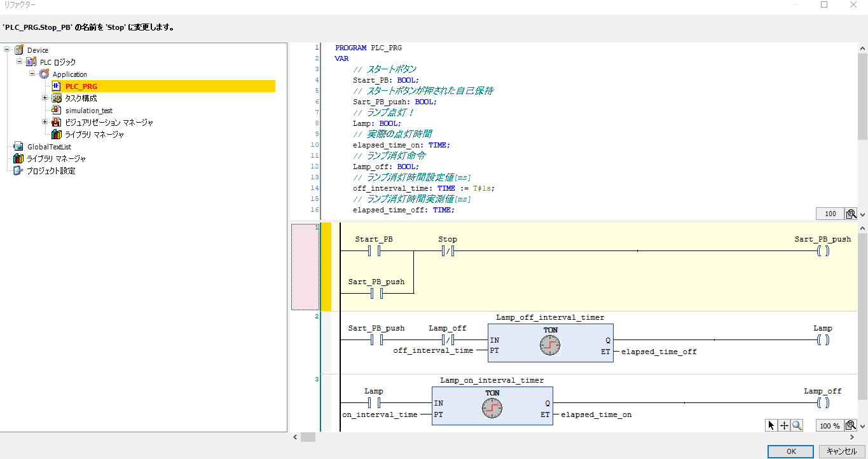Click zoom icon beside ladder editor's 100 %
The width and height of the screenshot is (868, 459).
click(x=850, y=425)
